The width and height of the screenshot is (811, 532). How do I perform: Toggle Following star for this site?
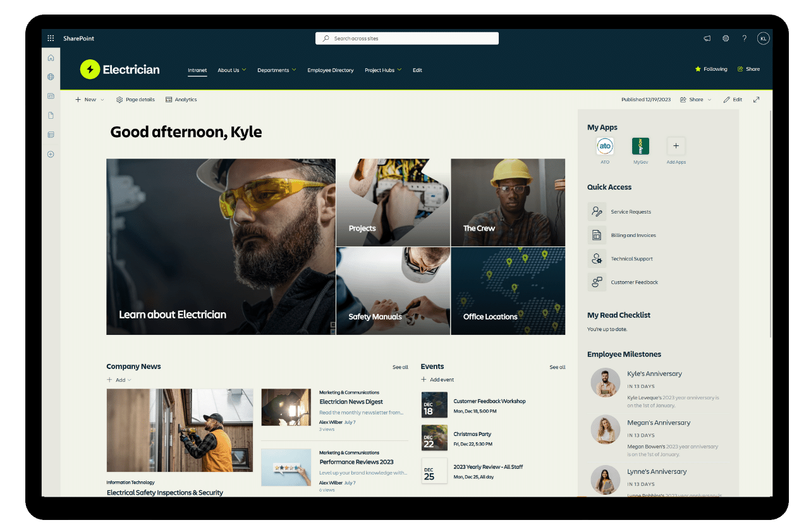point(711,70)
